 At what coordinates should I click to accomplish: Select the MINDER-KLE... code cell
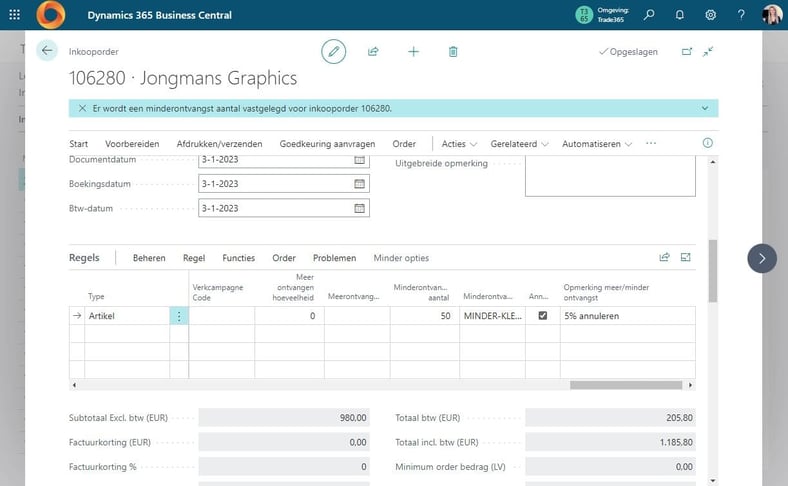(x=492, y=316)
